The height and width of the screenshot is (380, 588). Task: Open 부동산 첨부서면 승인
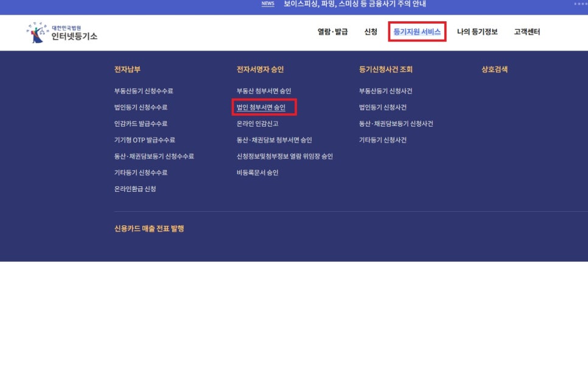pyautogui.click(x=264, y=91)
